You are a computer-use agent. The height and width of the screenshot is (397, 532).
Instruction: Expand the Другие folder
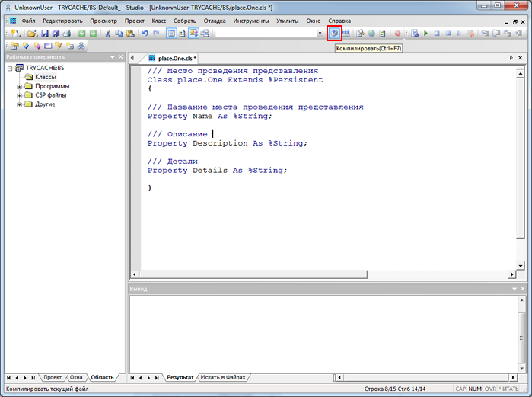(x=19, y=105)
